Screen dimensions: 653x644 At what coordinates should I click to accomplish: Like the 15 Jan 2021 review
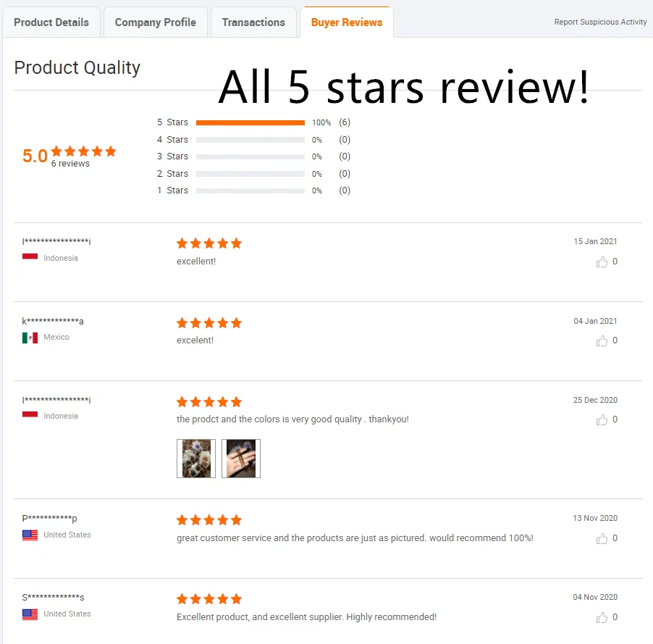point(602,262)
